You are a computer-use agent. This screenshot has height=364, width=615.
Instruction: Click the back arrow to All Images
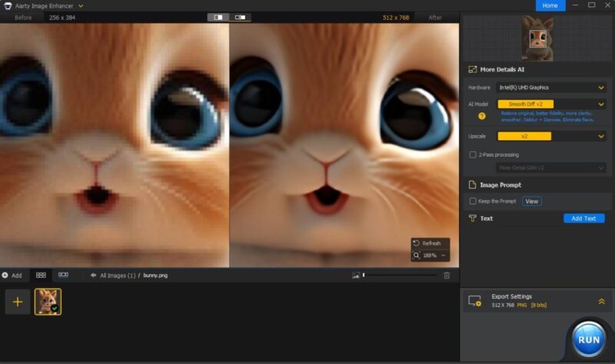[93, 276]
